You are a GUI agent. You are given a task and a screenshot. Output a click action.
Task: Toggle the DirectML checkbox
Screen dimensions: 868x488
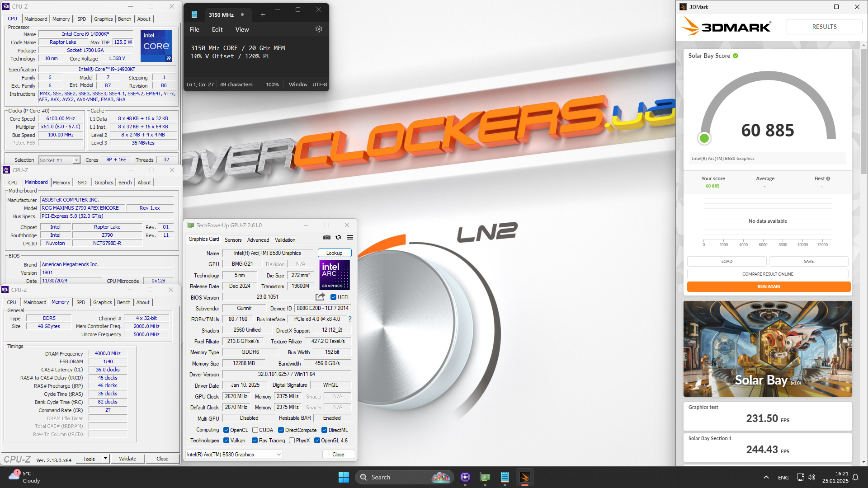(x=324, y=430)
